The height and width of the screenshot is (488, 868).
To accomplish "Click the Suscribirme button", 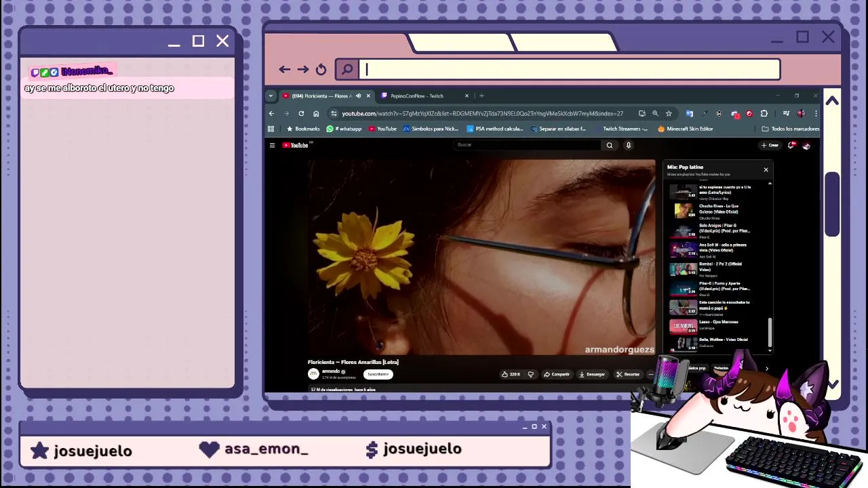I will pos(378,374).
